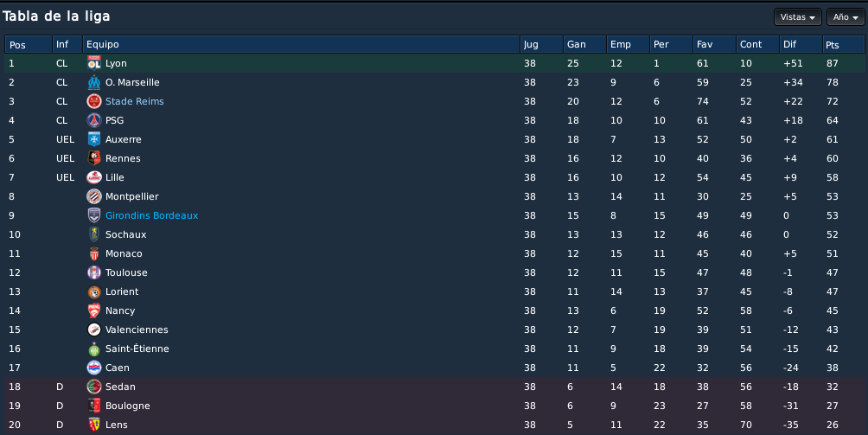Viewport: 868px width, 435px height.
Task: Click the Fav column header
Action: (x=714, y=44)
